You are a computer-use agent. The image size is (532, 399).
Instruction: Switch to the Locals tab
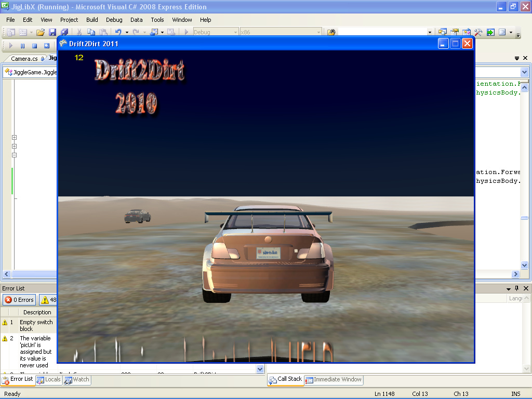tap(49, 380)
